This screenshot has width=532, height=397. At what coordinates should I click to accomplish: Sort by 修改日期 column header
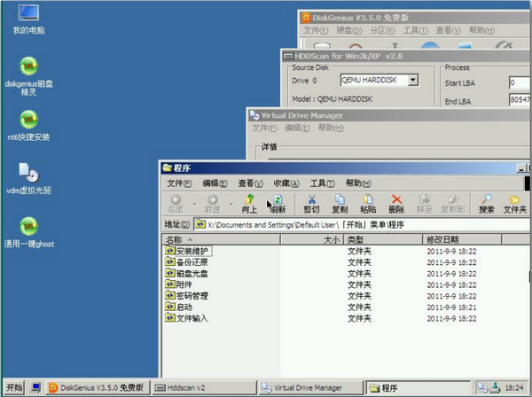(462, 239)
